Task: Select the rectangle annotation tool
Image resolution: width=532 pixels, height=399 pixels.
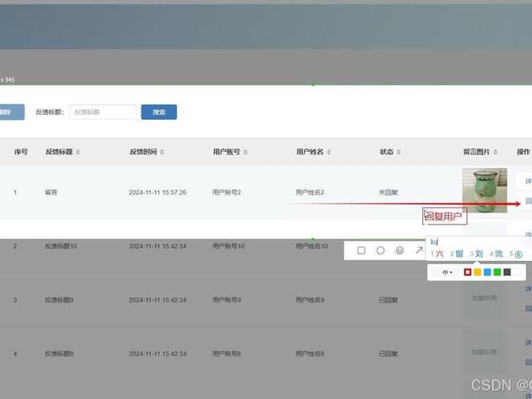Action: (x=361, y=251)
